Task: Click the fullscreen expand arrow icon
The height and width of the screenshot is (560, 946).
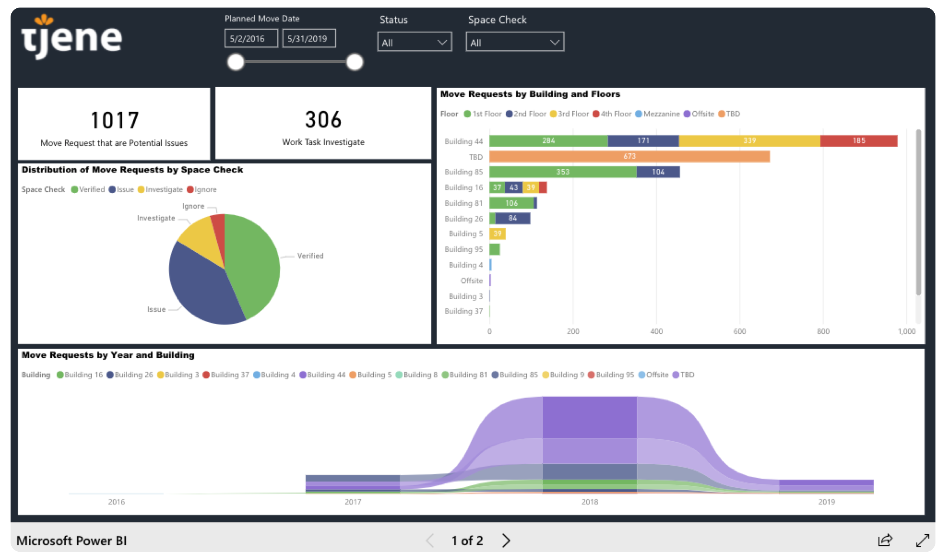Action: pyautogui.click(x=922, y=540)
